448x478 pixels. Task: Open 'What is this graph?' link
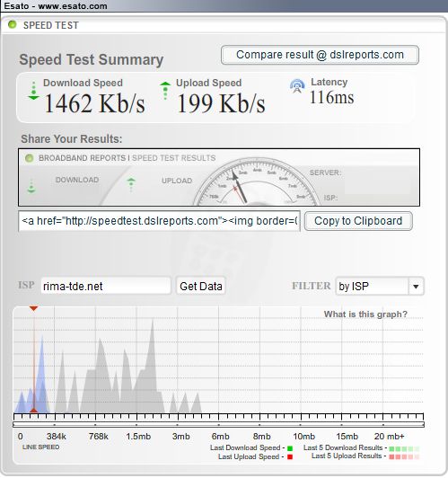pos(365,314)
